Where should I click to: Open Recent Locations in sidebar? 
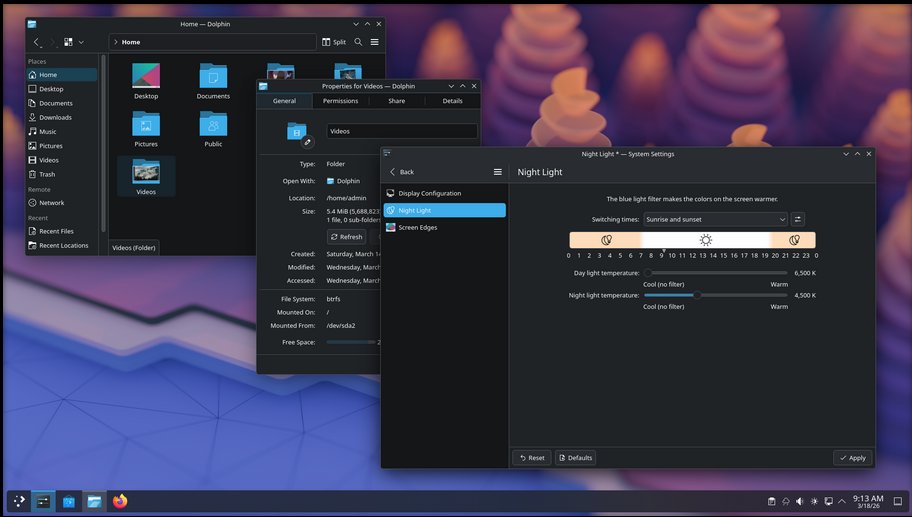tap(62, 245)
